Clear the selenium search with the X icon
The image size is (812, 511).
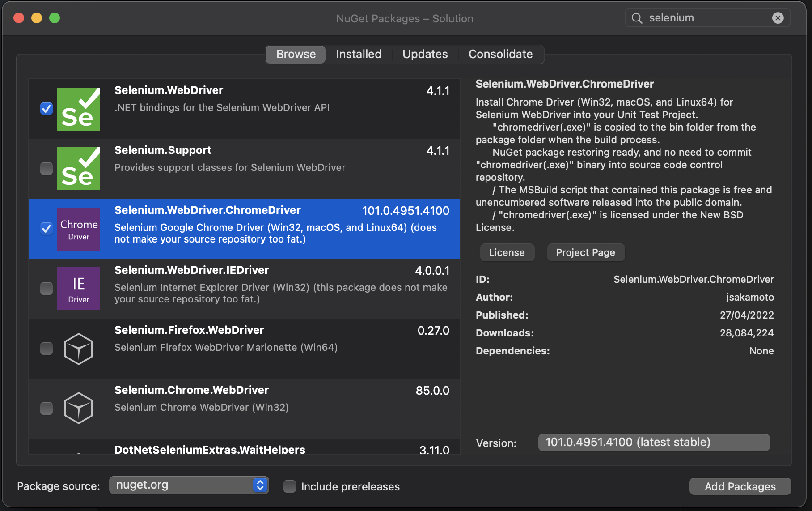[x=778, y=18]
